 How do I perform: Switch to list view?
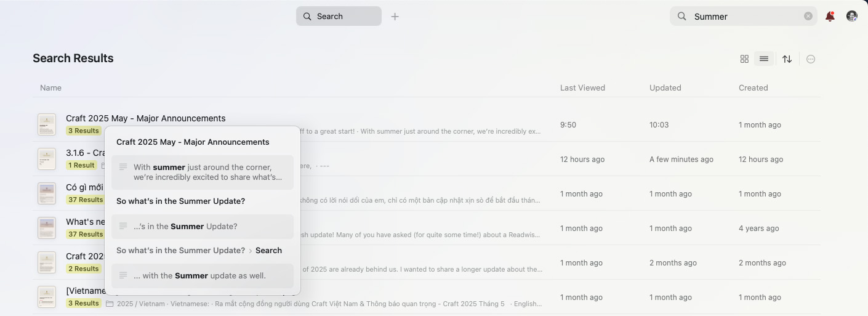pyautogui.click(x=764, y=59)
